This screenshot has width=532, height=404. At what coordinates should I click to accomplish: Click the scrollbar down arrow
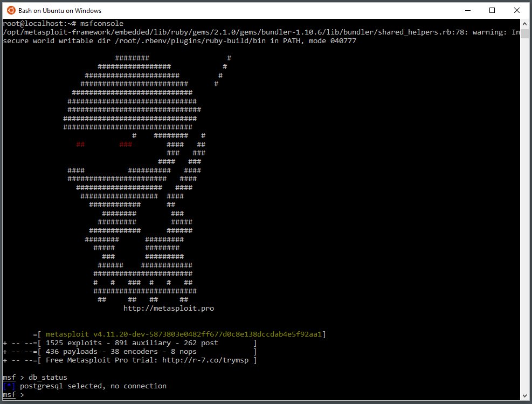click(524, 396)
